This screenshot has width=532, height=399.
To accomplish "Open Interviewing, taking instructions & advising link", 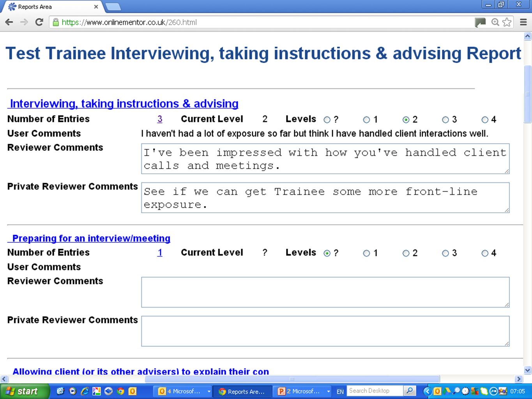I will click(x=123, y=104).
